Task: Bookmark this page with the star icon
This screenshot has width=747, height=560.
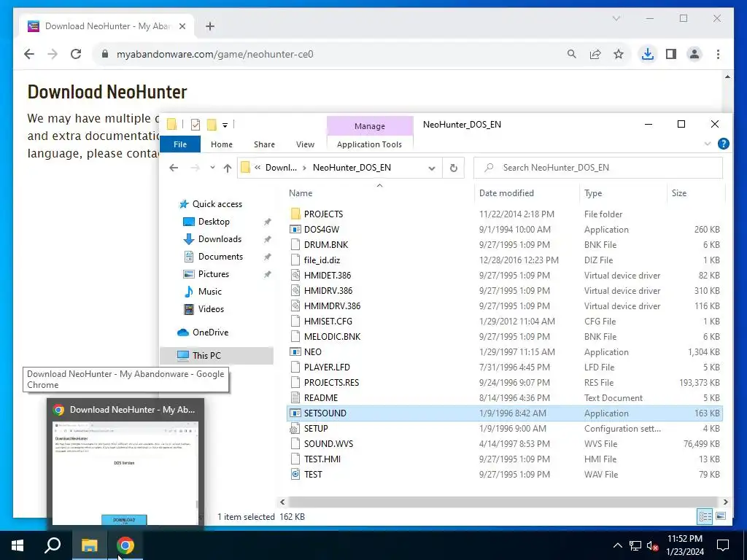Action: (619, 54)
